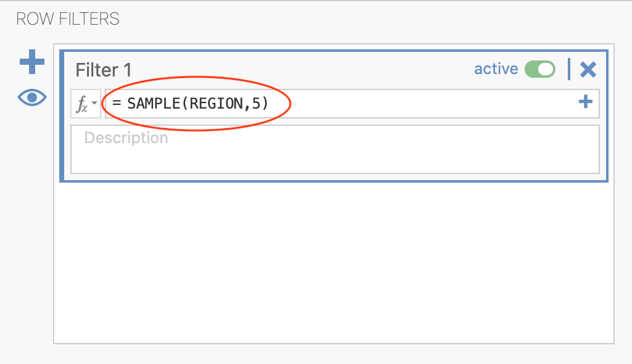This screenshot has width=632, height=364.
Task: Click the number 5 argument in formula
Action: pyautogui.click(x=256, y=104)
